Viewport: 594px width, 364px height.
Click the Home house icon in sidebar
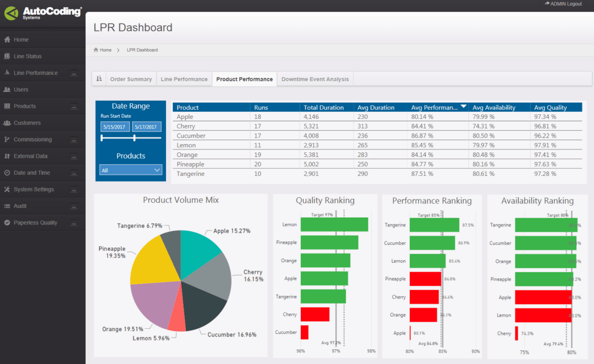(7, 40)
